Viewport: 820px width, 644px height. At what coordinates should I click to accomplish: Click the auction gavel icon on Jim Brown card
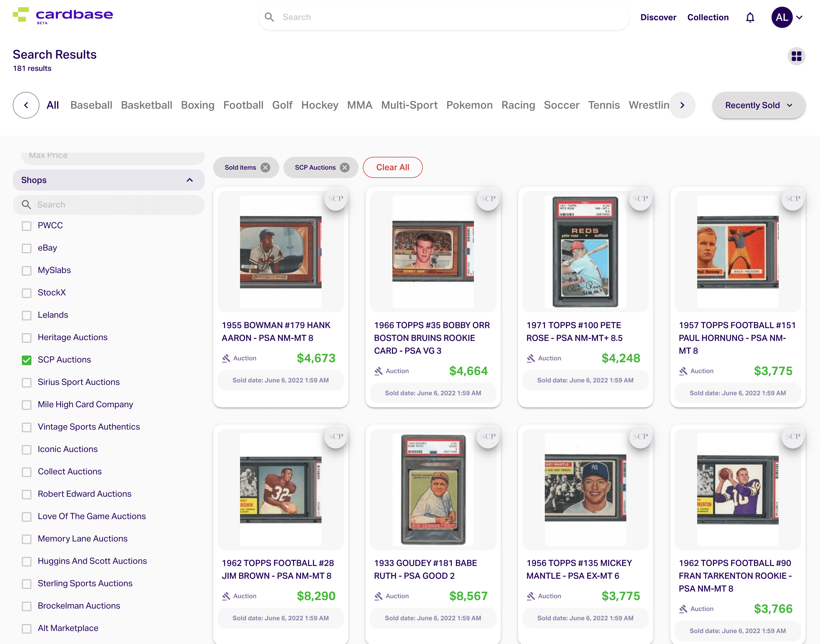(226, 596)
